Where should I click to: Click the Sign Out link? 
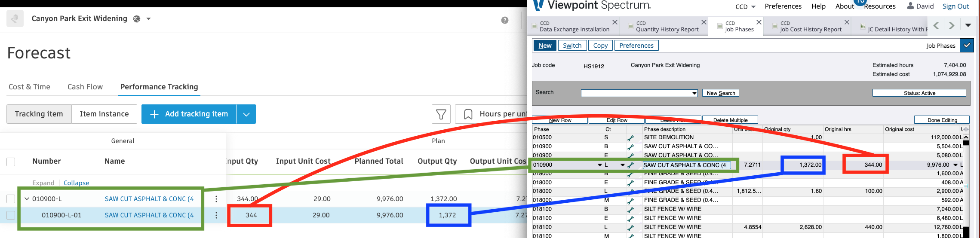pos(955,6)
